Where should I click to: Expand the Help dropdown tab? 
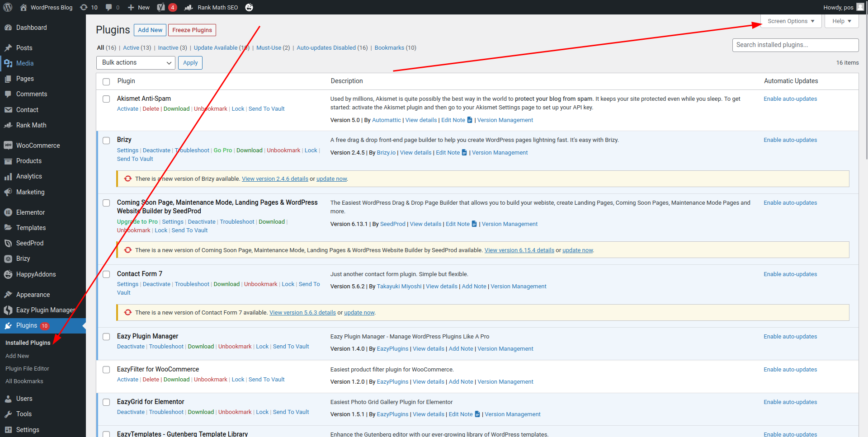(841, 21)
